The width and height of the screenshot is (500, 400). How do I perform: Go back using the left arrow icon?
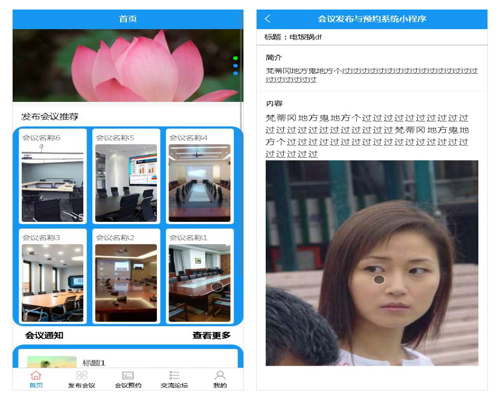coord(267,19)
